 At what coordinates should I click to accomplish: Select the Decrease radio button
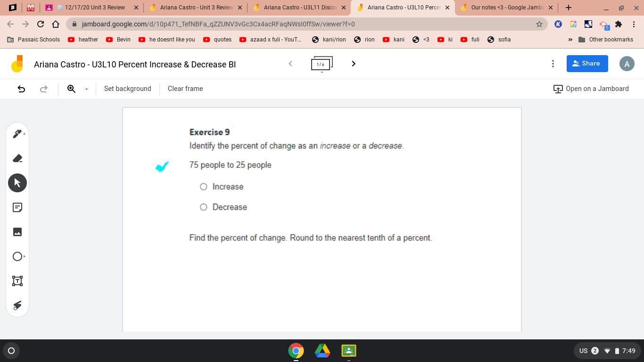point(204,207)
